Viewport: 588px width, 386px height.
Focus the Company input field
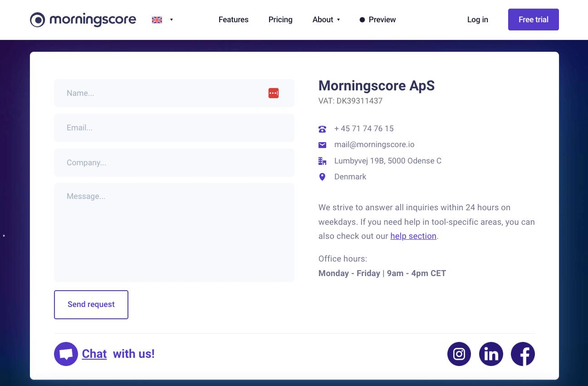tap(174, 163)
